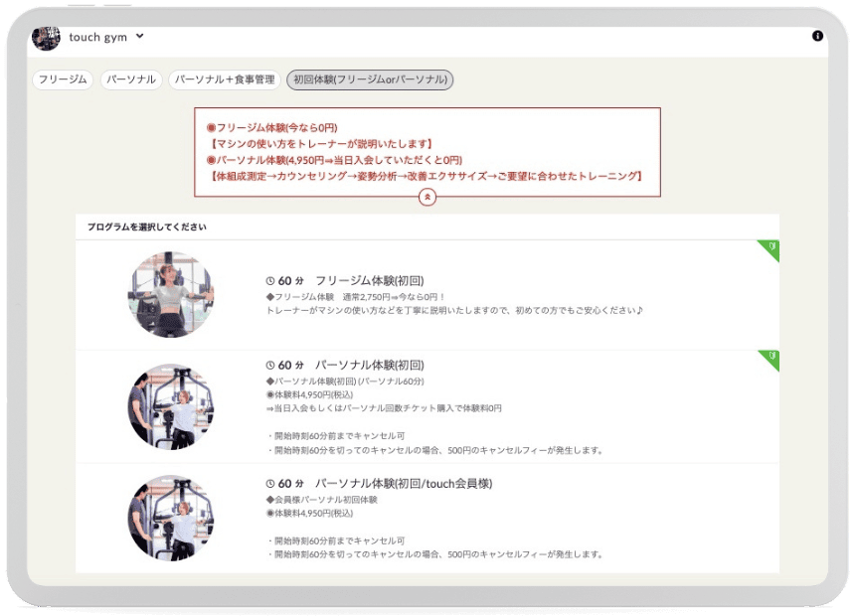
Task: Switch to the パーソナル tab
Action: coord(130,79)
